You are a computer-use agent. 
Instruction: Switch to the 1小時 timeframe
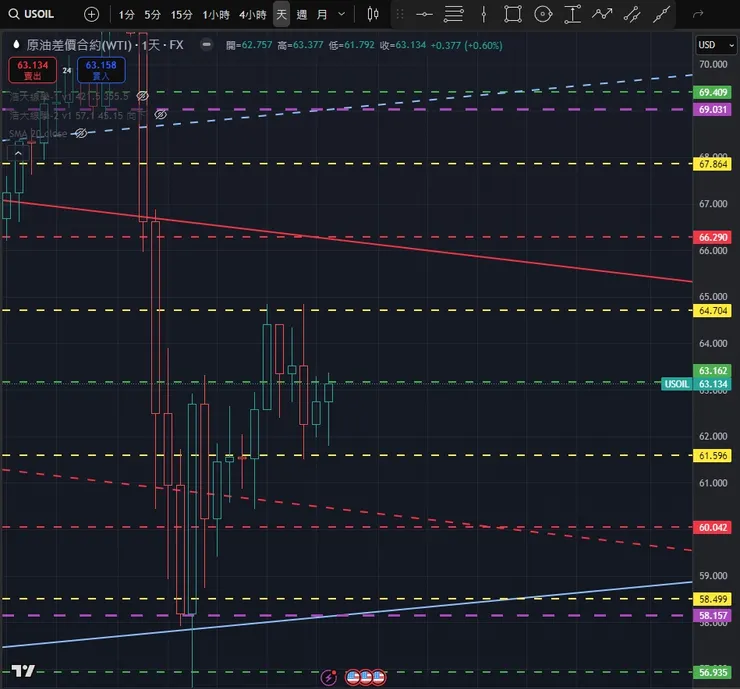coord(216,15)
